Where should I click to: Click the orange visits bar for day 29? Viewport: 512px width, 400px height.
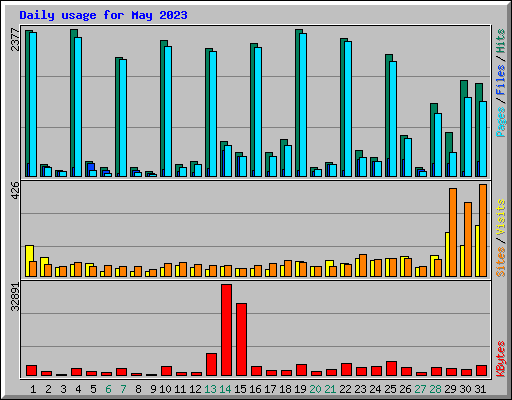coord(453,232)
